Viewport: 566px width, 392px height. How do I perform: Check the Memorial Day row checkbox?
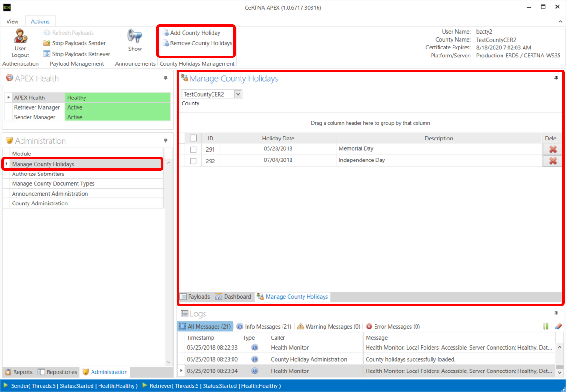click(x=193, y=149)
